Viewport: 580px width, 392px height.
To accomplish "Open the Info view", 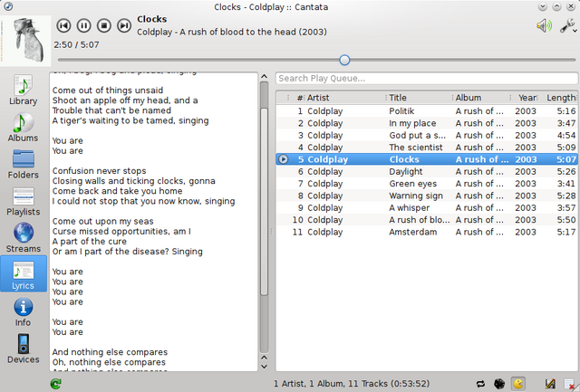I will [24, 311].
